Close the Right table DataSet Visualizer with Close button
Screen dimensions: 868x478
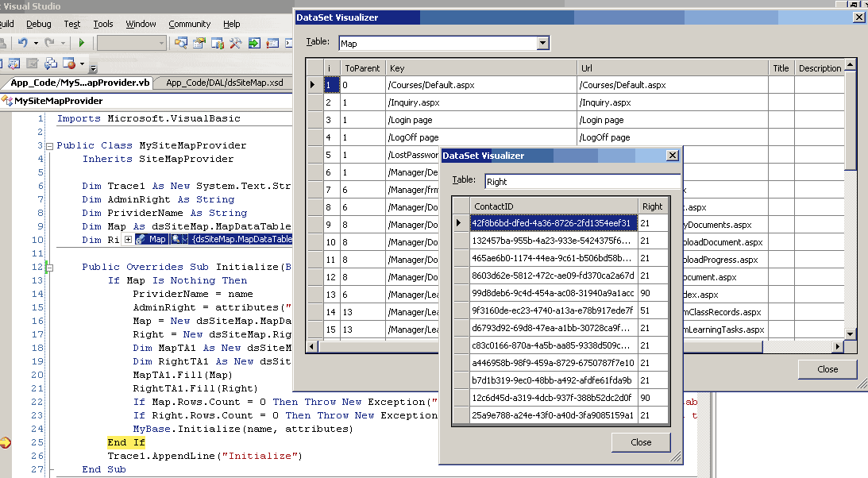pyautogui.click(x=641, y=442)
